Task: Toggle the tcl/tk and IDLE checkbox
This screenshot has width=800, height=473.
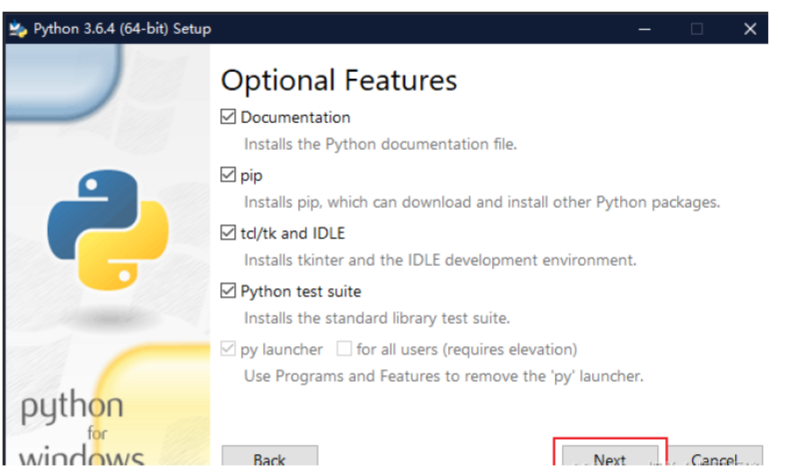Action: point(228,233)
